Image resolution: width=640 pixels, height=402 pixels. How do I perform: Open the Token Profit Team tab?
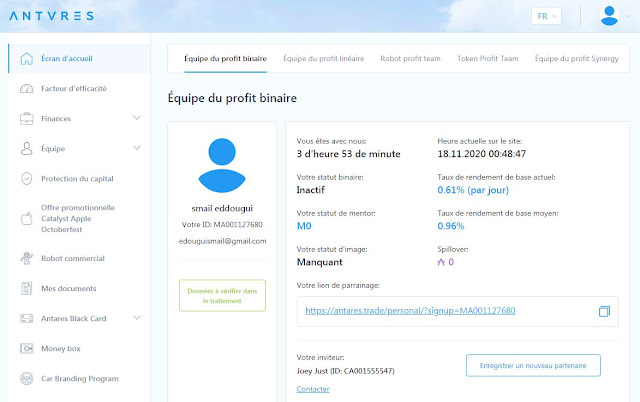[x=488, y=58]
